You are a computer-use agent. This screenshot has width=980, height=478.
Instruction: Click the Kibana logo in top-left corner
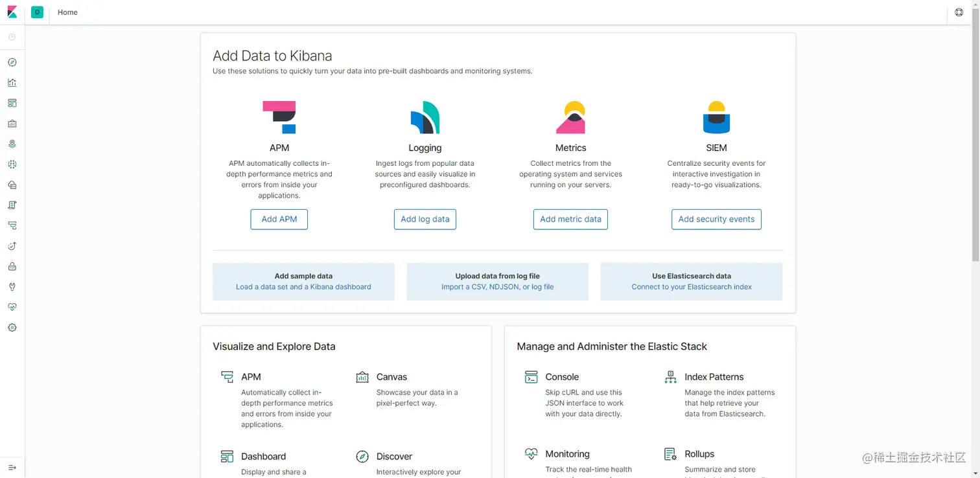pyautogui.click(x=12, y=12)
